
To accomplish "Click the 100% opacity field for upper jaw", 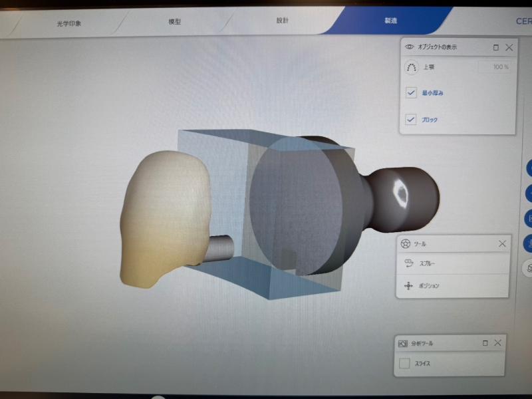I will point(495,67).
